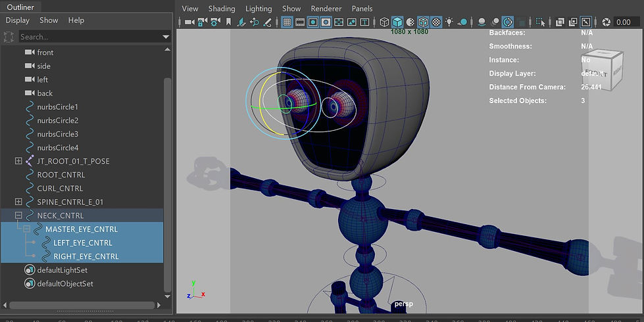Screen dimensions: 644x322
Task: Click the Depth of Field icon
Action: (x=521, y=22)
